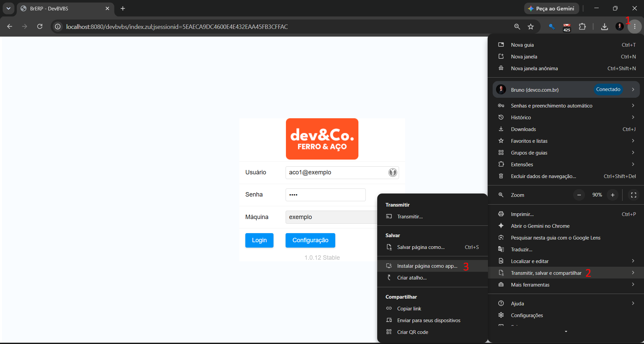
Task: Select Criar atalho option
Action: click(433, 278)
